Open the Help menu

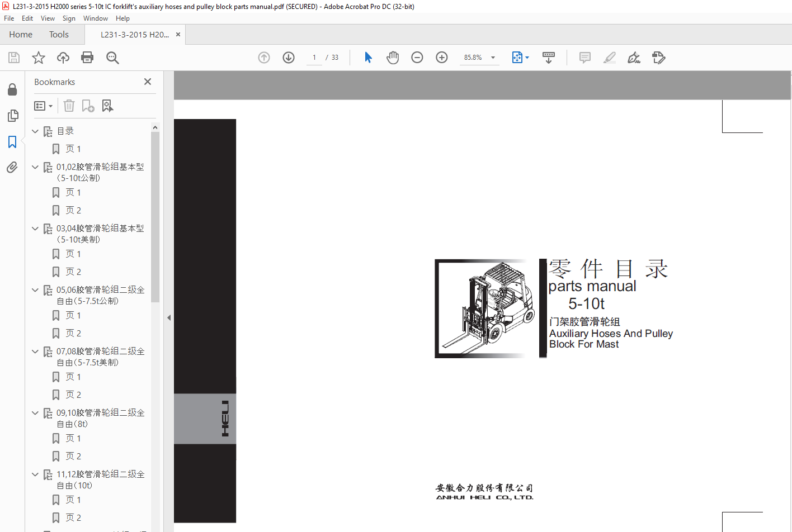point(122,18)
